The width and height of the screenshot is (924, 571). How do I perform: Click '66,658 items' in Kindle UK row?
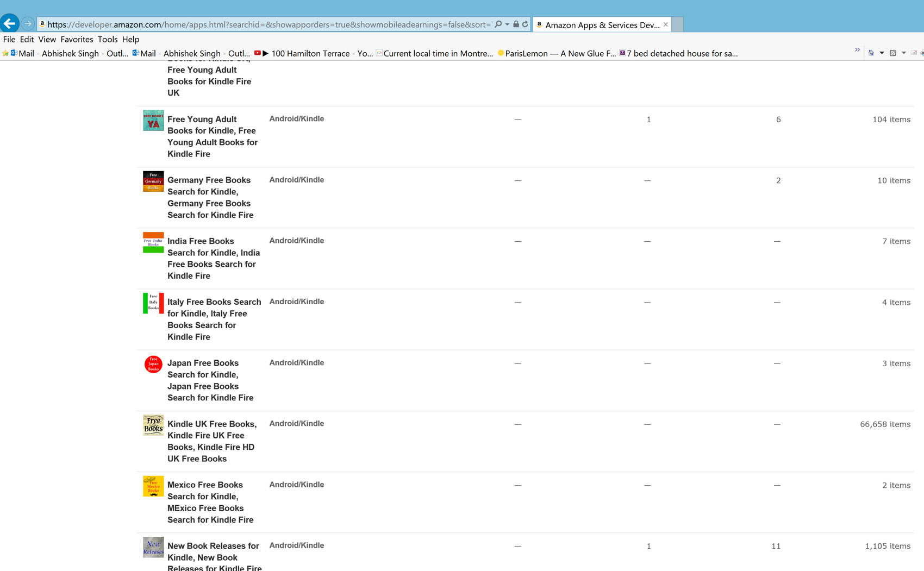click(x=885, y=424)
